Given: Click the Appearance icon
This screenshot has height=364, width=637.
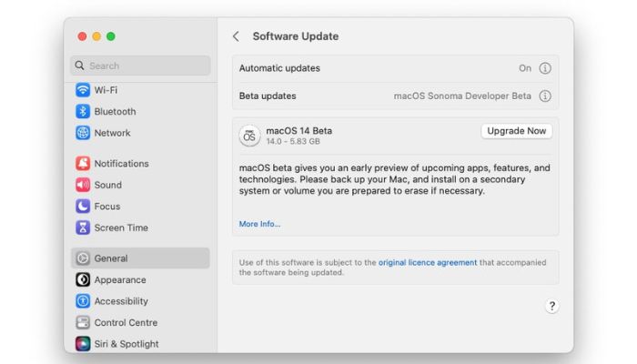Looking at the screenshot, I should click(x=83, y=280).
